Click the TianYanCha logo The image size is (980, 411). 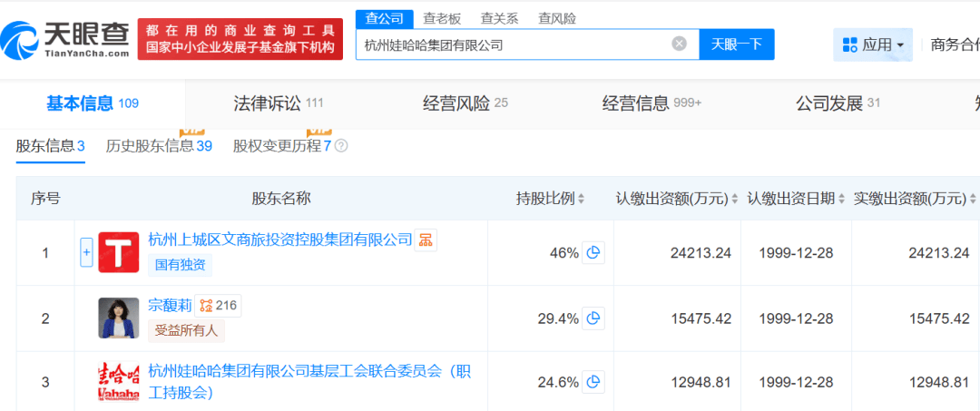(x=65, y=39)
